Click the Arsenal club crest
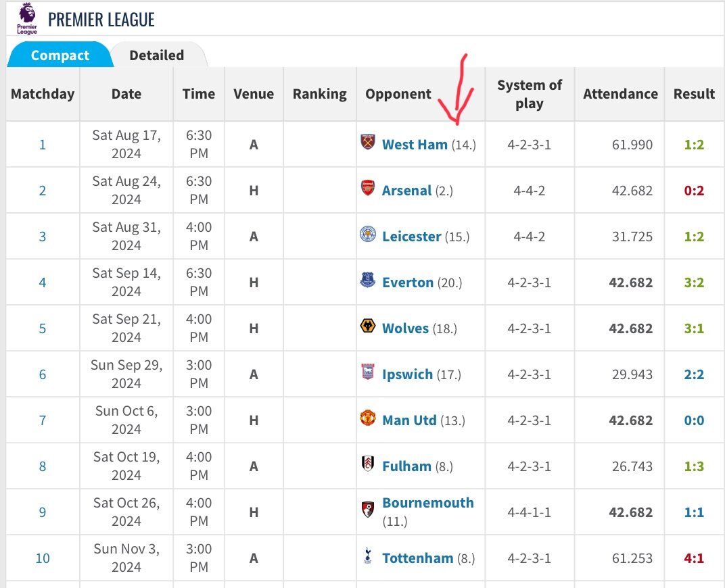The image size is (725, 588). click(368, 188)
